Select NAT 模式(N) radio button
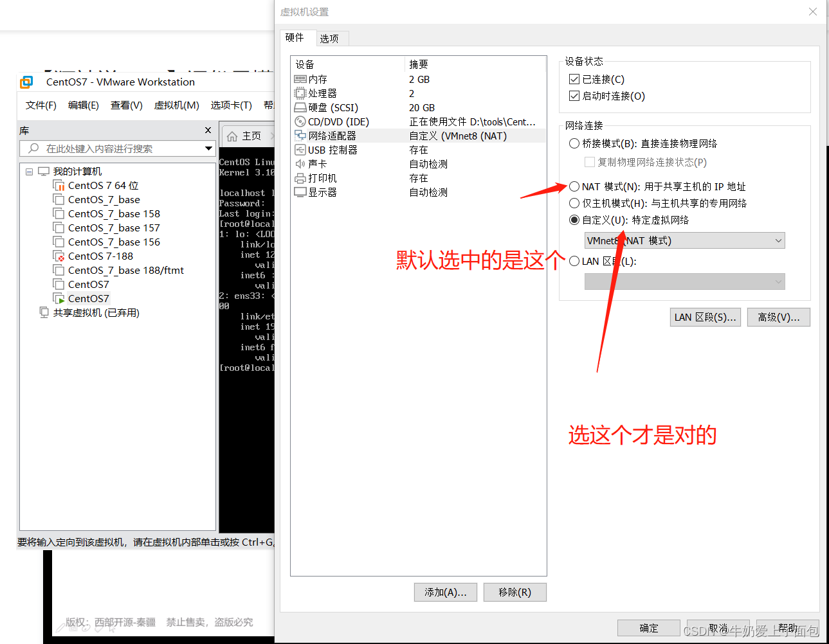This screenshot has width=829, height=644. [574, 186]
